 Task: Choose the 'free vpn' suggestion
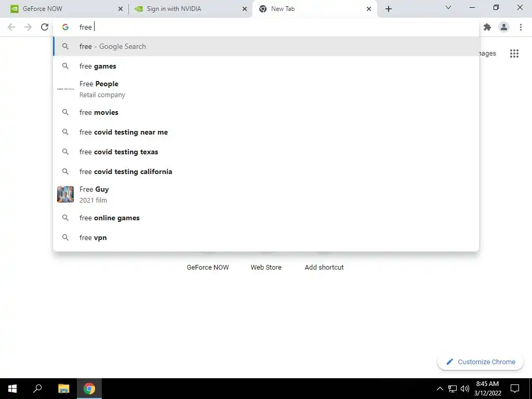[x=266, y=237]
